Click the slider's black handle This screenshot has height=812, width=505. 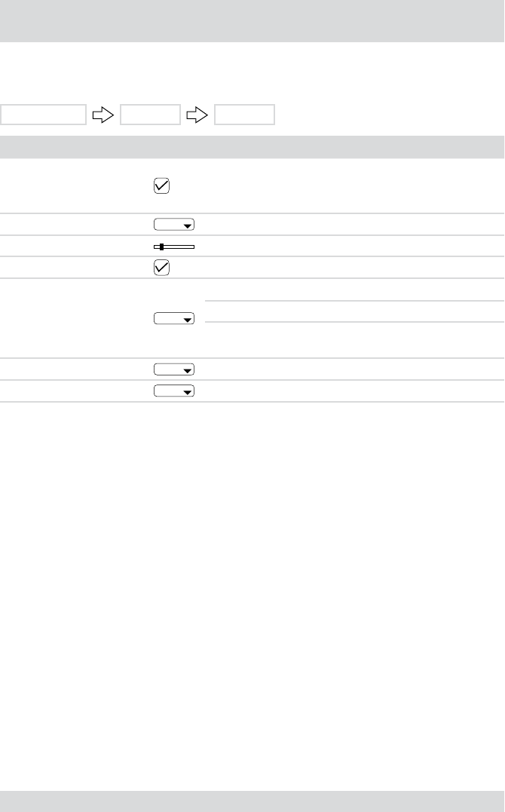click(162, 247)
